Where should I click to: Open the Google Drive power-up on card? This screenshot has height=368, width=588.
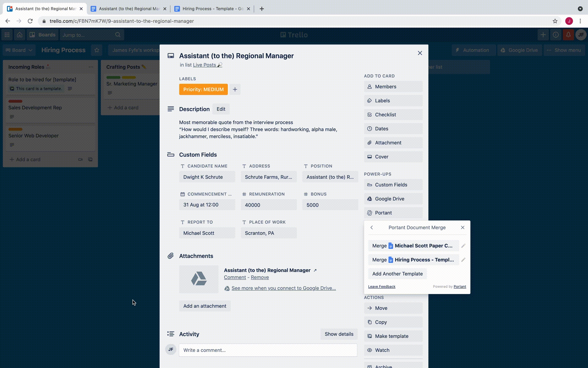(393, 199)
